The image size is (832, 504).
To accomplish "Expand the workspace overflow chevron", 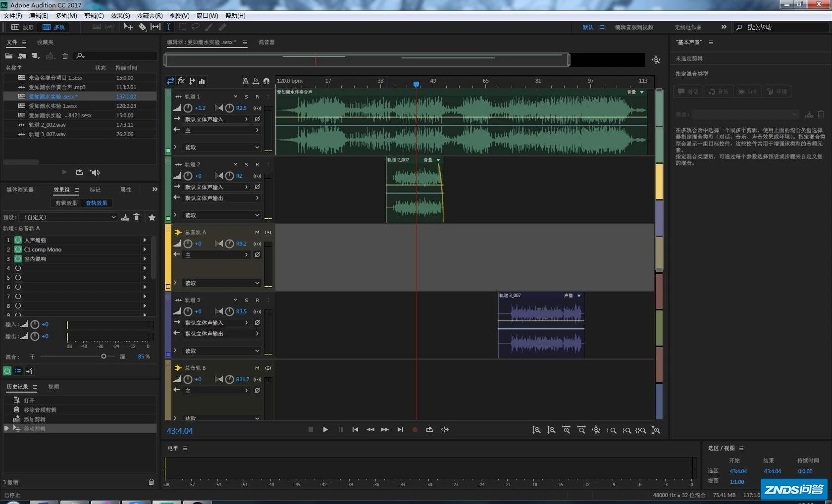I will (724, 27).
